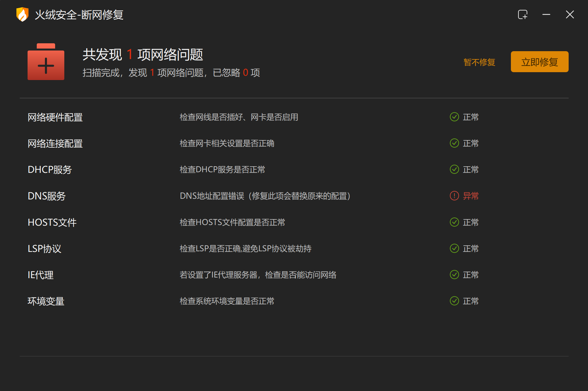Select the DNS服务 row label
588x391 pixels.
click(x=47, y=196)
